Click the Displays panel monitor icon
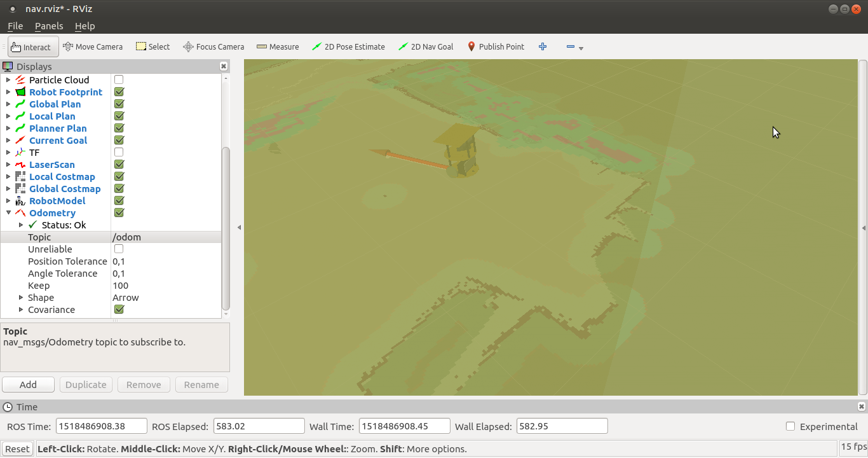The width and height of the screenshot is (868, 458). [x=8, y=66]
